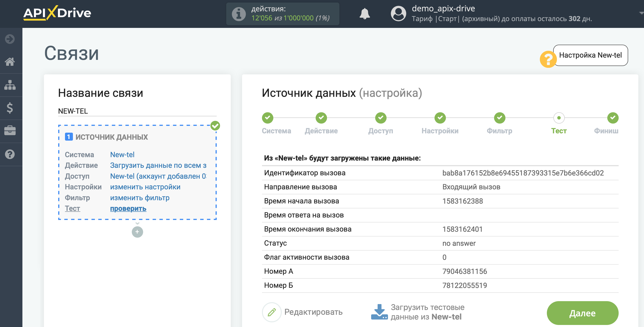The image size is (644, 327).
Task: Click the Идентификатор вызова row label
Action: pyautogui.click(x=305, y=173)
